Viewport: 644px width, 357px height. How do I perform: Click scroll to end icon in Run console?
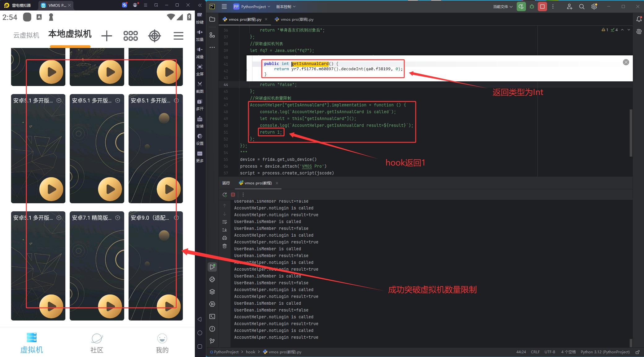click(x=225, y=230)
